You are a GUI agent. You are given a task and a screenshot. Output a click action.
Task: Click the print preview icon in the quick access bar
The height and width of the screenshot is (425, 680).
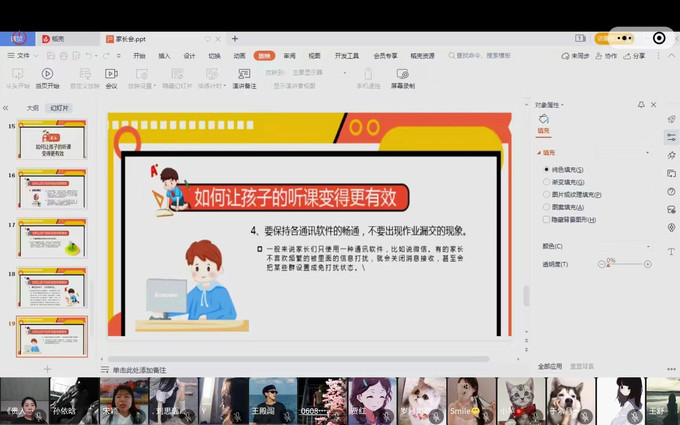[x=76, y=56]
